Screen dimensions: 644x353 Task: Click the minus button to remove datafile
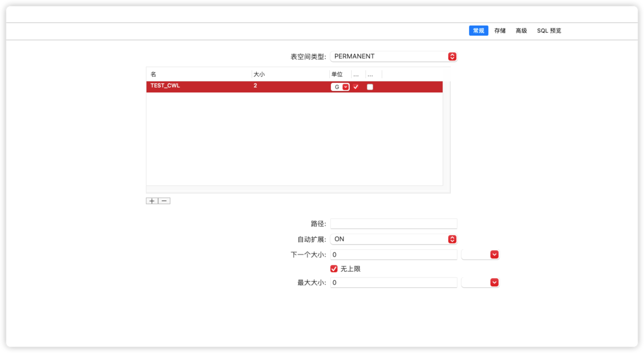coord(164,201)
